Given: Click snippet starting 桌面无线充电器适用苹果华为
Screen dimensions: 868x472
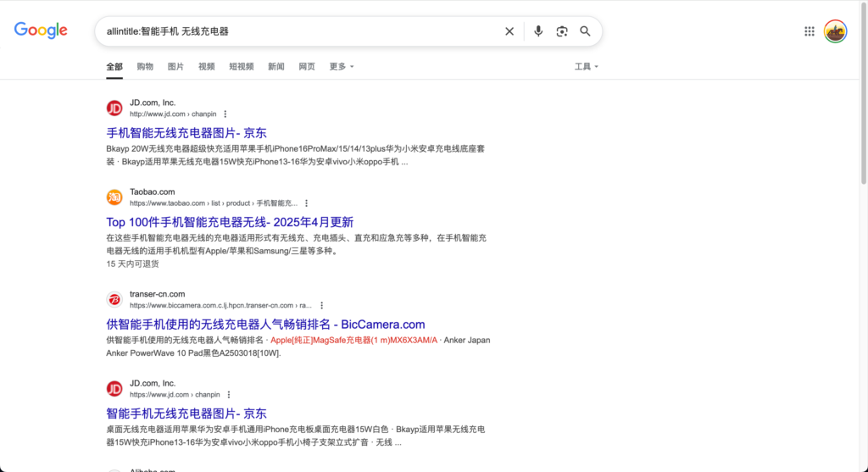Looking at the screenshot, I should 296,436.
